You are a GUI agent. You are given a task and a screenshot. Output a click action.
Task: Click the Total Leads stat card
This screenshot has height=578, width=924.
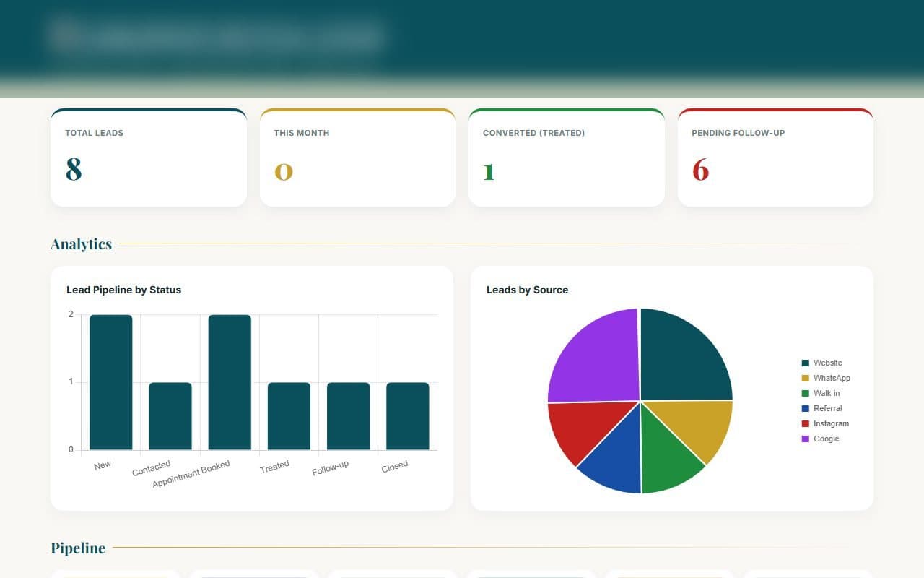click(149, 158)
